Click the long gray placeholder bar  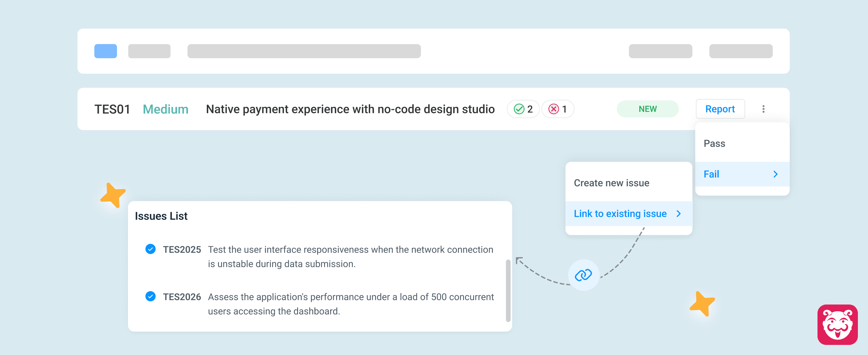[x=304, y=51]
